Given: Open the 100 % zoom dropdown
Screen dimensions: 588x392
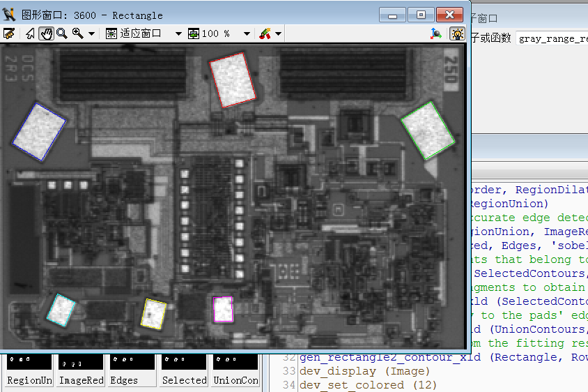Looking at the screenshot, I should 247,33.
